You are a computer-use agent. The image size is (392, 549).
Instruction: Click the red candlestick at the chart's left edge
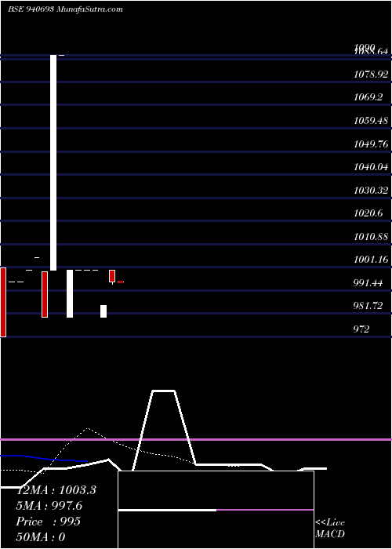pos(3,303)
